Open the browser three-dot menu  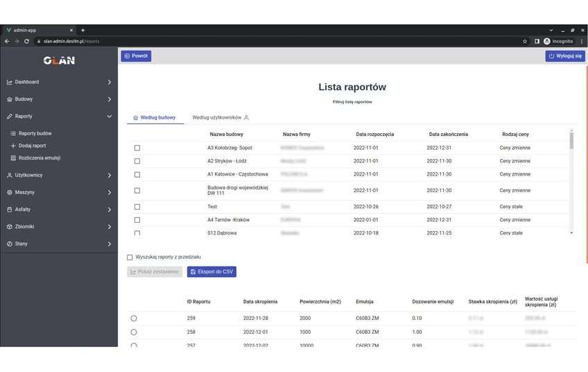coord(582,41)
